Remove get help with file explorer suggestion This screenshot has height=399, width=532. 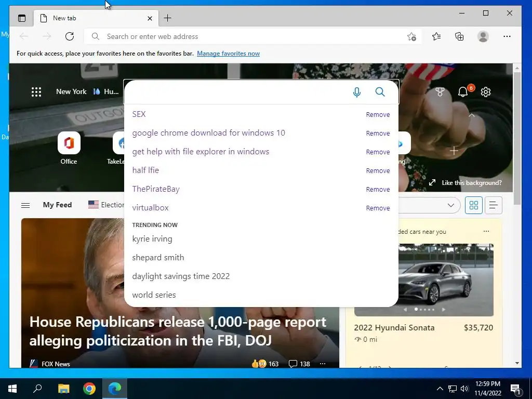coord(378,152)
